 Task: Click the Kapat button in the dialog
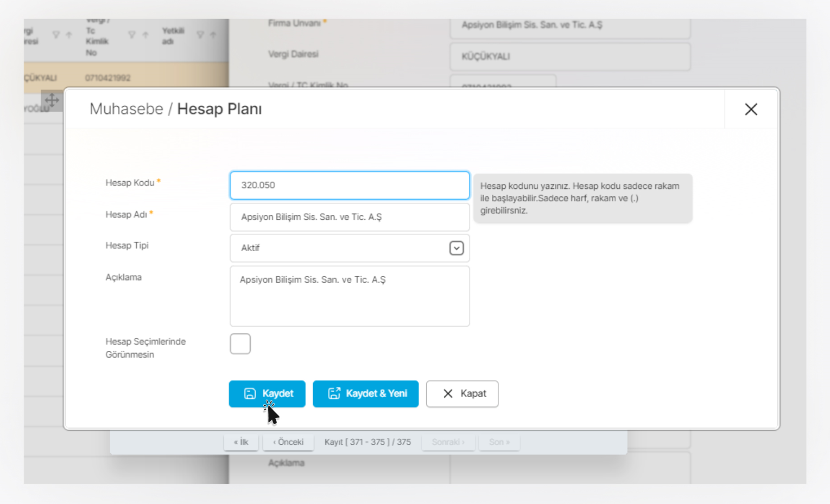click(462, 393)
